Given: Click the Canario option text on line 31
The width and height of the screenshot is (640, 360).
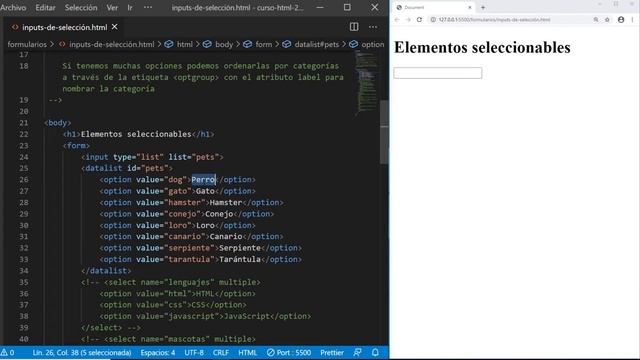Looking at the screenshot, I should 226,236.
